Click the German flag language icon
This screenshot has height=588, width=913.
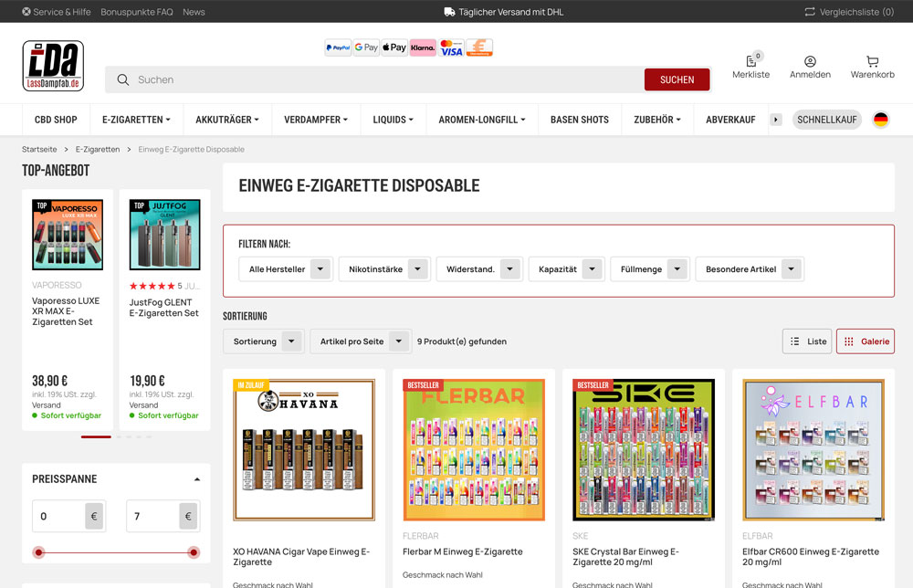[880, 120]
